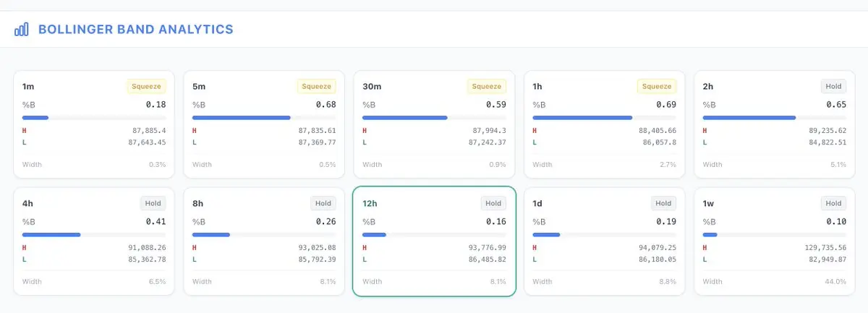Click the green L label in 4h card
The image size is (868, 313).
coord(25,259)
